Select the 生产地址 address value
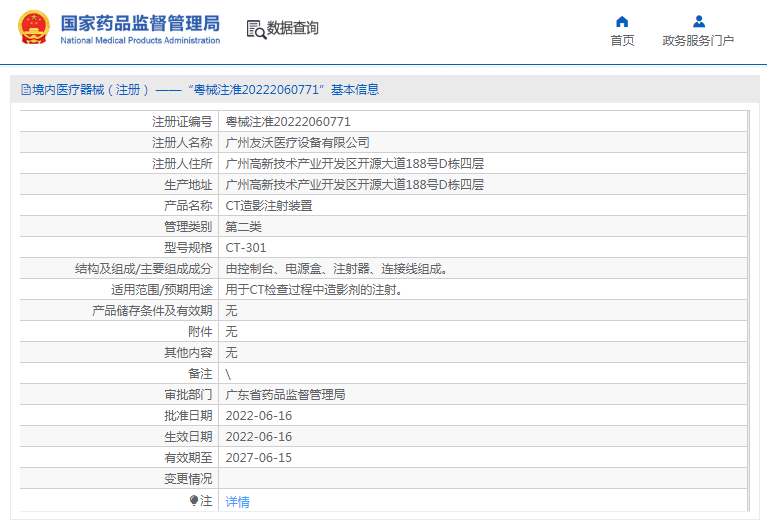This screenshot has width=767, height=525. point(354,184)
